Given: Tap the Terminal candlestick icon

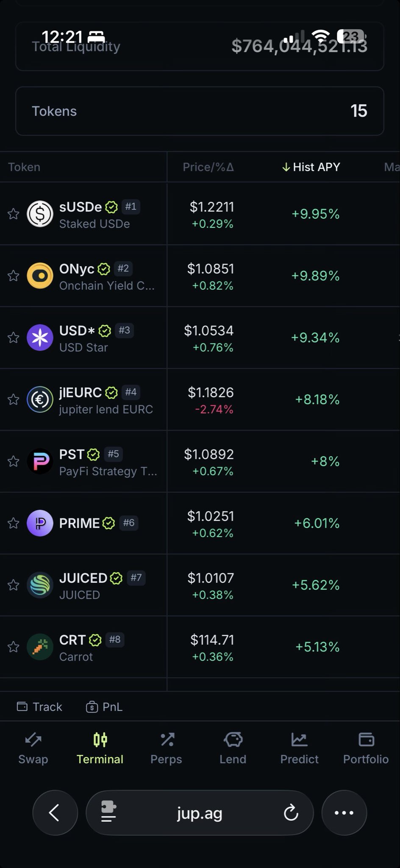Looking at the screenshot, I should [100, 740].
